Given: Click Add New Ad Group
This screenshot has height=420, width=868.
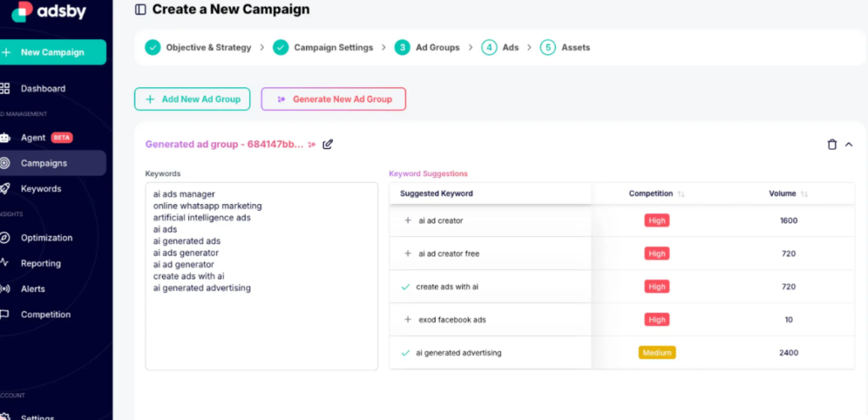Looking at the screenshot, I should (192, 99).
